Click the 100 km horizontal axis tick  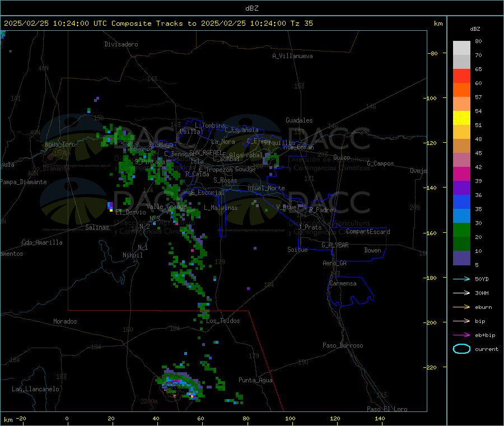(x=290, y=418)
